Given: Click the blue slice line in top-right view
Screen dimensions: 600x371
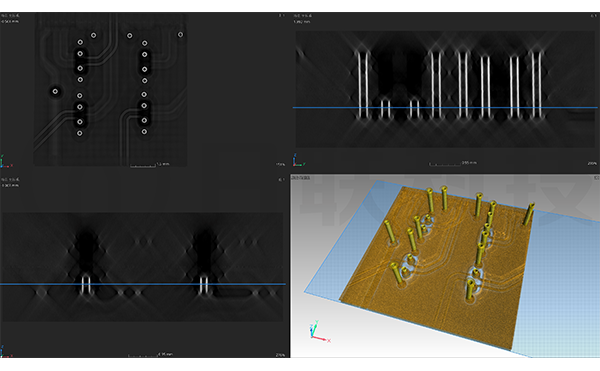Looking at the screenshot, I should pyautogui.click(x=445, y=107).
